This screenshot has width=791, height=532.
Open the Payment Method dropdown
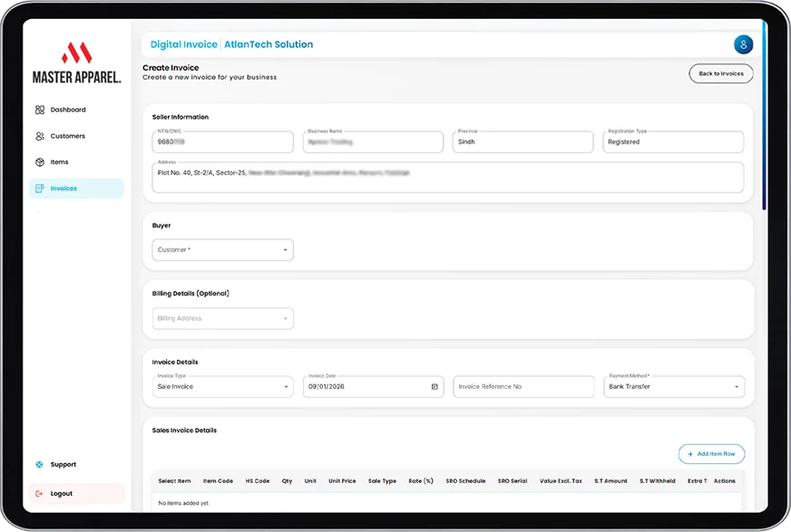pyautogui.click(x=674, y=386)
